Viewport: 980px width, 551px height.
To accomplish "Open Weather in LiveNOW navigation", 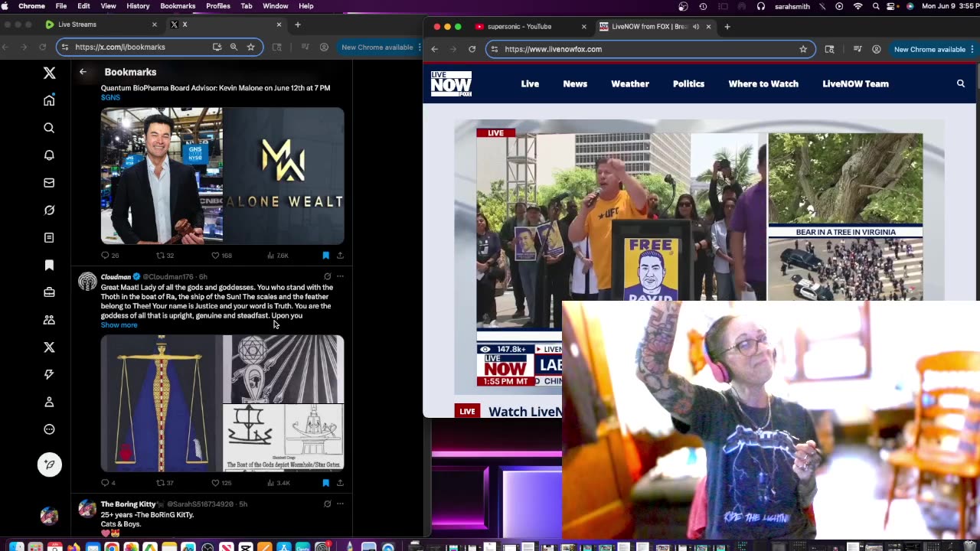I will [630, 84].
